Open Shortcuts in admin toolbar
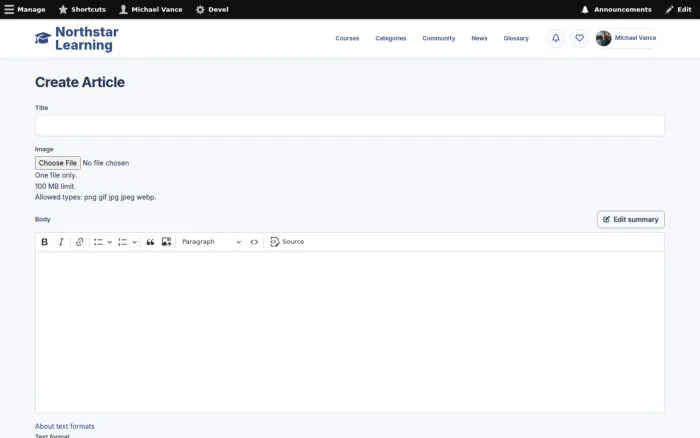Screen dimensions: 700x438 82,9
